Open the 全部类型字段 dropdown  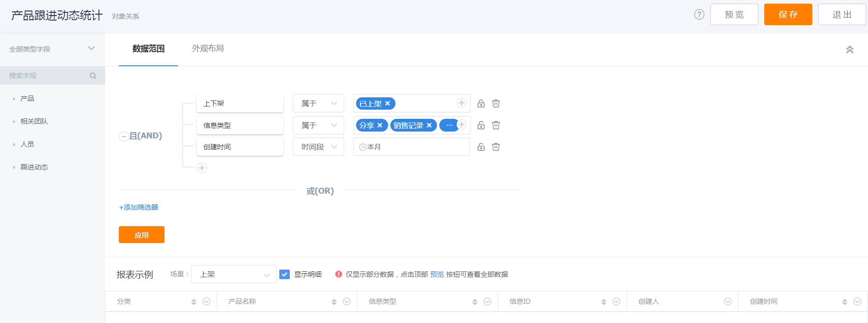(53, 49)
